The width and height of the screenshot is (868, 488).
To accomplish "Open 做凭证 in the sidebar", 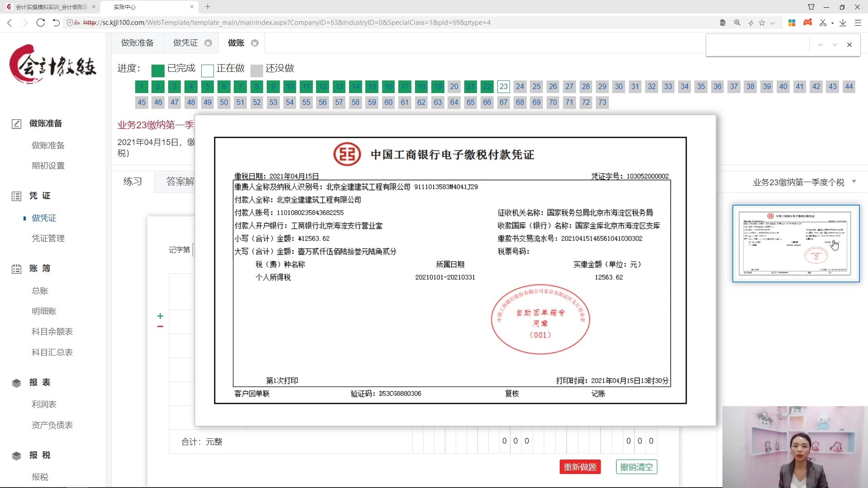I will coord(44,218).
